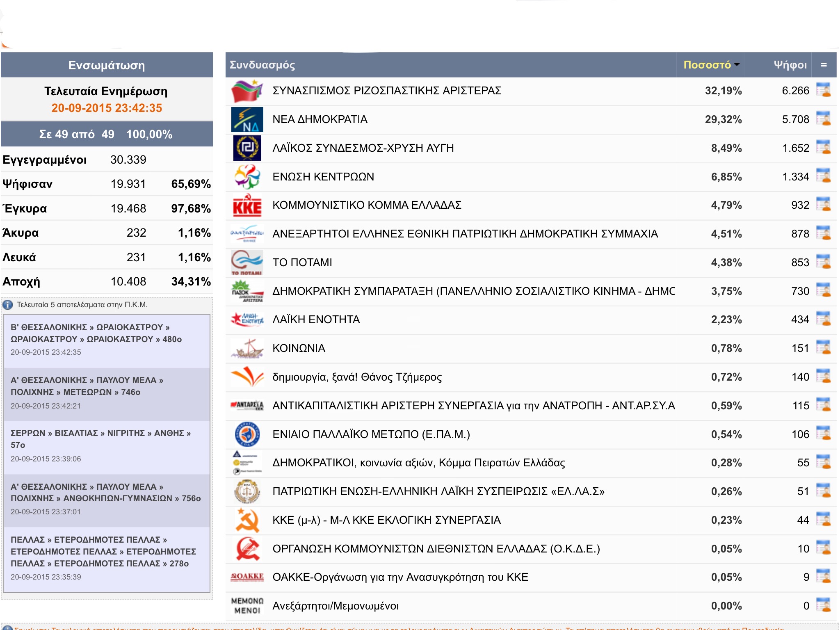This screenshot has height=630, width=840.
Task: Click the ΜΕΜΟΝΩΜΕΝΟΙ text logo
Action: [247, 606]
